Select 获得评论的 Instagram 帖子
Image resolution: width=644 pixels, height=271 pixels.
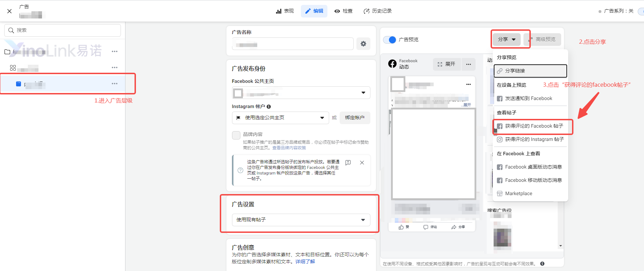click(530, 140)
